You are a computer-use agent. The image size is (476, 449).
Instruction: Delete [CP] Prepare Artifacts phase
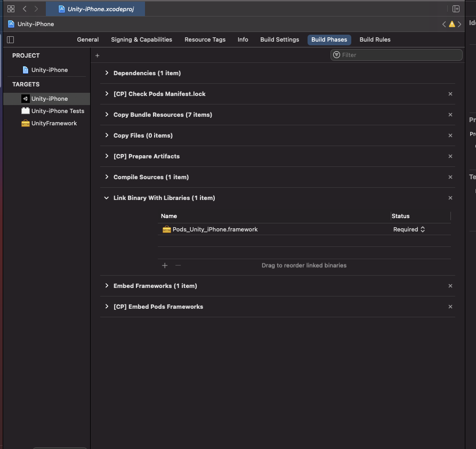[450, 156]
